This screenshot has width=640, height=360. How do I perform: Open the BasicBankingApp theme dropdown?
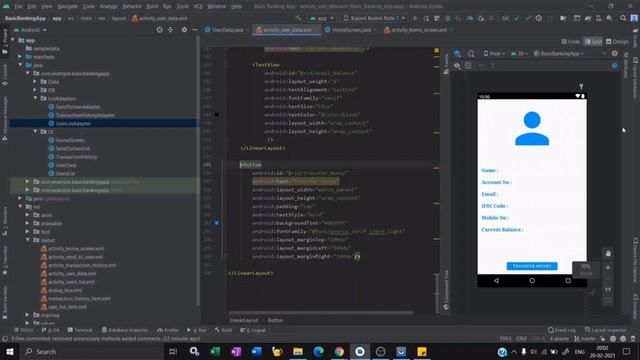click(559, 53)
